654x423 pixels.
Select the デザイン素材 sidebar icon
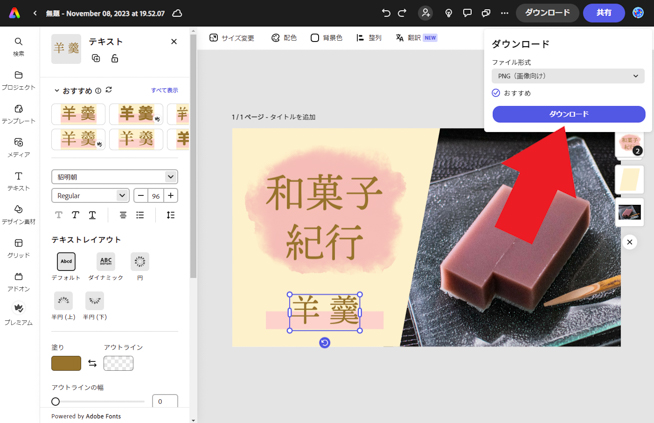tap(18, 213)
